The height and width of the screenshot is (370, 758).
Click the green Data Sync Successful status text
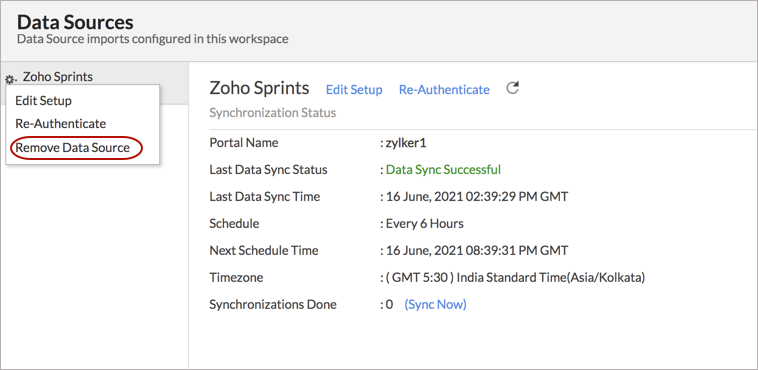(x=443, y=170)
